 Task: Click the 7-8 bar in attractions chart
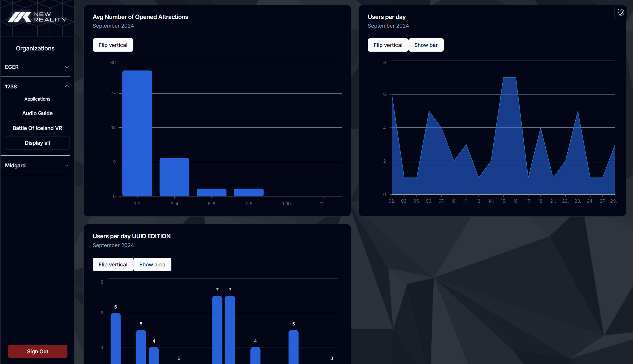click(249, 192)
